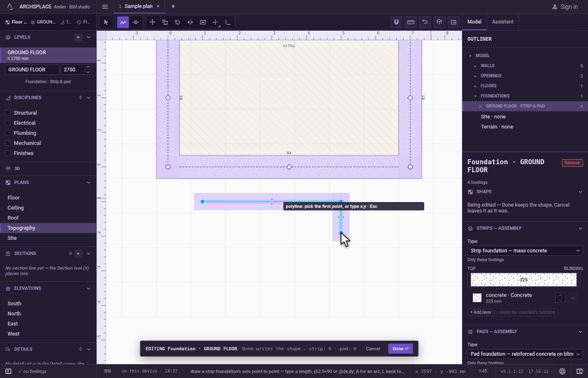The image size is (588, 378).
Task: Select the rotate tool
Action: (178, 22)
